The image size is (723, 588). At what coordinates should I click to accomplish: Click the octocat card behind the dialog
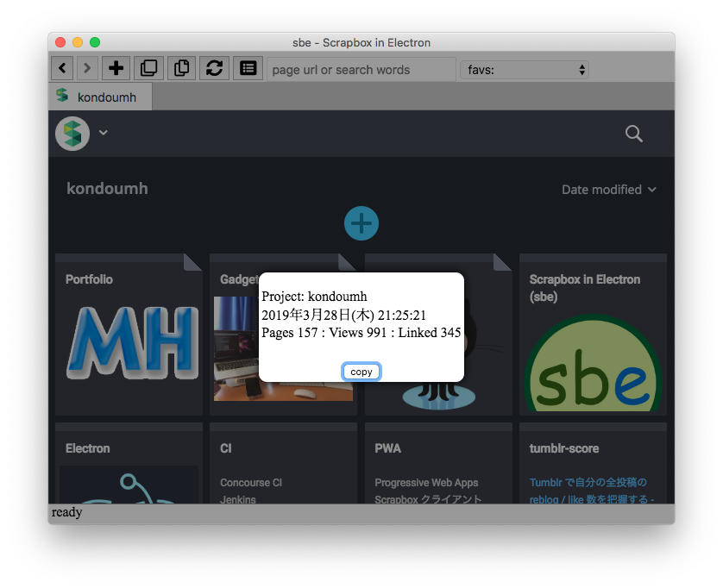(x=487, y=335)
